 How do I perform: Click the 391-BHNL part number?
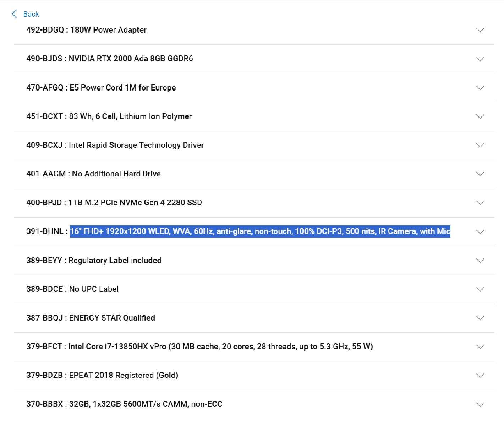point(45,231)
